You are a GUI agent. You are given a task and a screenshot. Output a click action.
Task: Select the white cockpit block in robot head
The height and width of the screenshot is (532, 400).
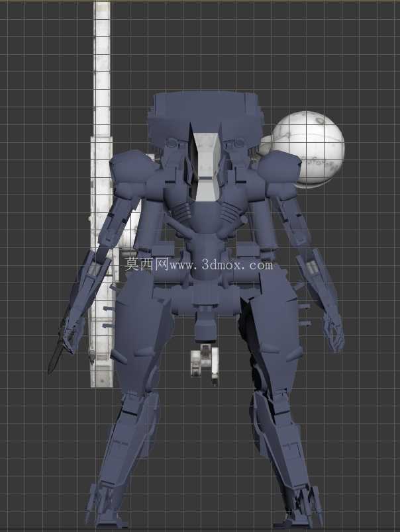(206, 167)
